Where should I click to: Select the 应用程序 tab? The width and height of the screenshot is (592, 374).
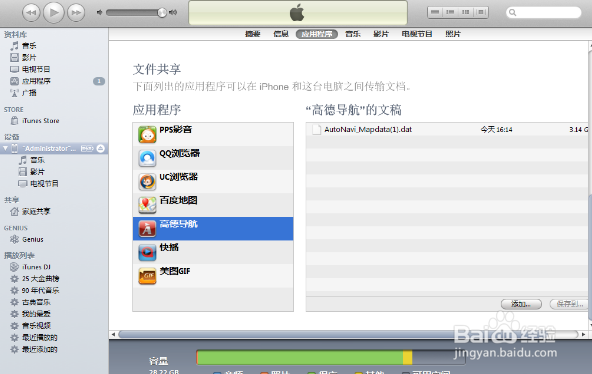coord(316,34)
